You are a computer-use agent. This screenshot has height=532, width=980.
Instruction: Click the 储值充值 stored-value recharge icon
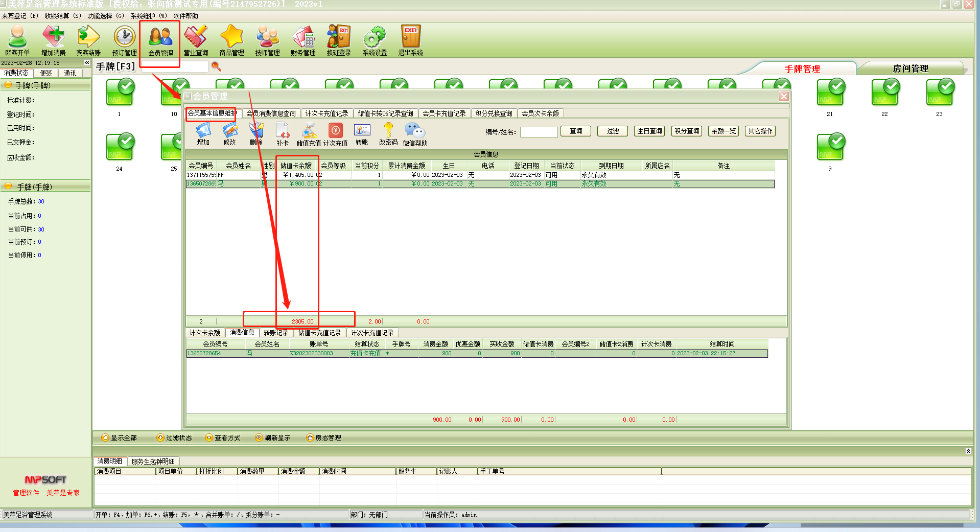point(309,134)
